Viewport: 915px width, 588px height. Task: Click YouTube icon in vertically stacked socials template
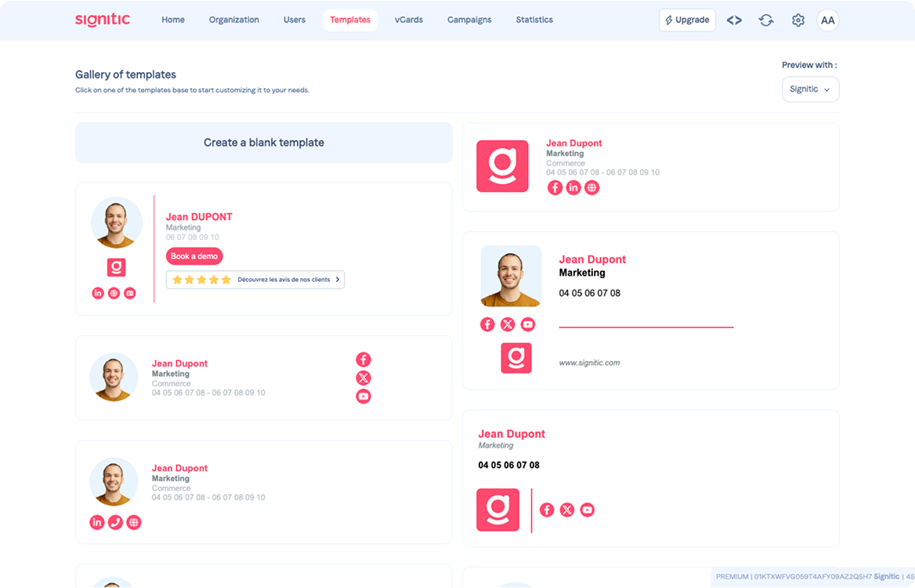click(x=363, y=396)
